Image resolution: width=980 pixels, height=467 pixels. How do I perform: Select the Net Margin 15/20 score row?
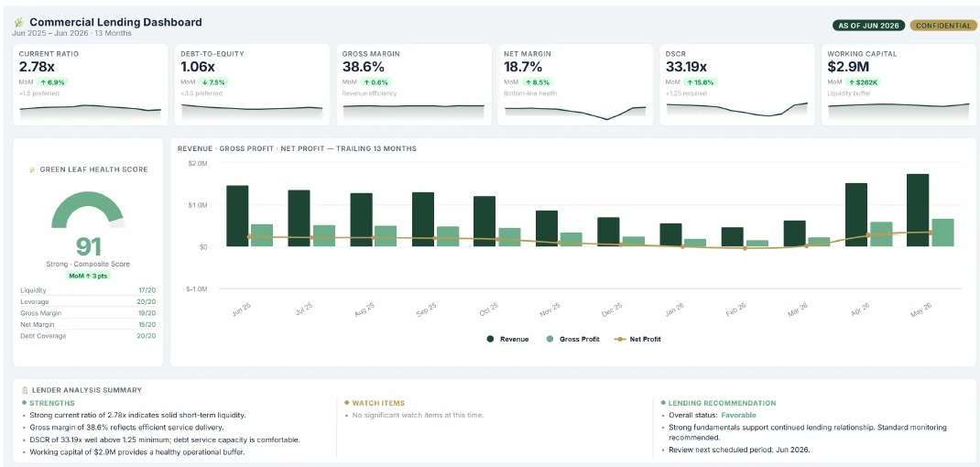pyautogui.click(x=88, y=324)
